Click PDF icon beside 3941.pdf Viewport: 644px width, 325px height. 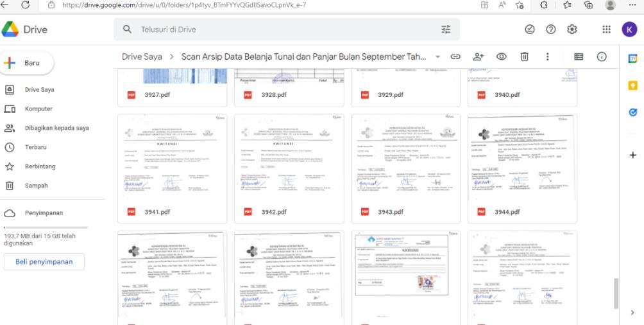coord(131,212)
